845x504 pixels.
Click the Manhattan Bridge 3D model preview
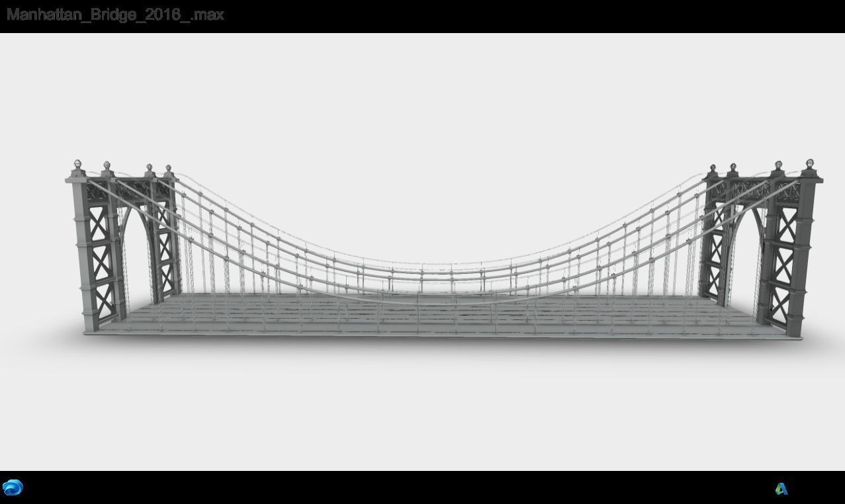444,250
